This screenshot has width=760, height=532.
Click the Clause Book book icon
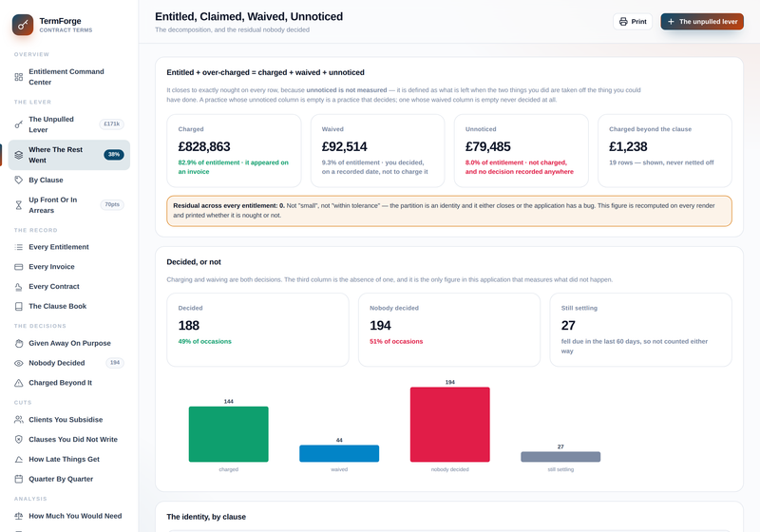coord(18,306)
